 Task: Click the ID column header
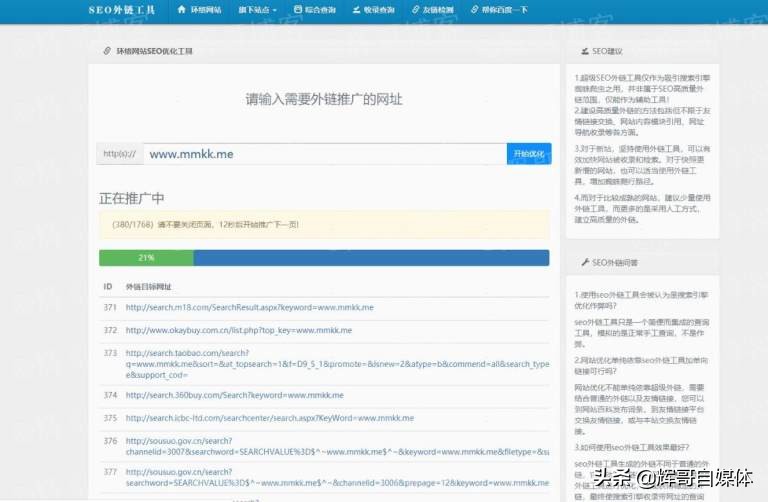click(108, 287)
